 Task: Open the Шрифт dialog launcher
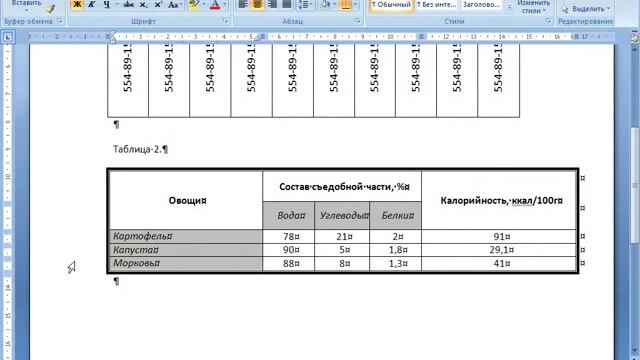(x=226, y=21)
